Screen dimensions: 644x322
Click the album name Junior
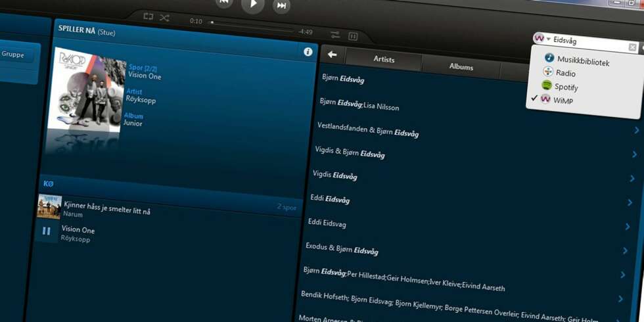click(x=133, y=122)
